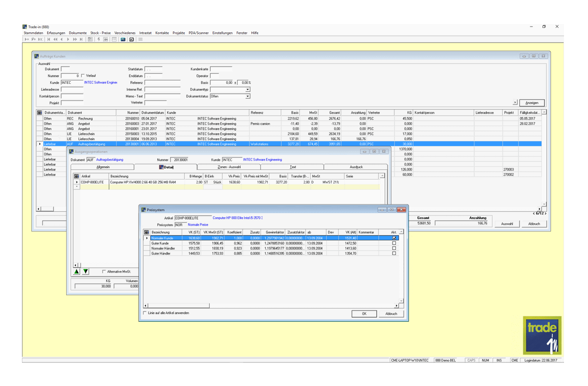This screenshot has width=588, height=386.
Task: Enable Linie auf alle Artikel anwenden
Action: click(145, 313)
